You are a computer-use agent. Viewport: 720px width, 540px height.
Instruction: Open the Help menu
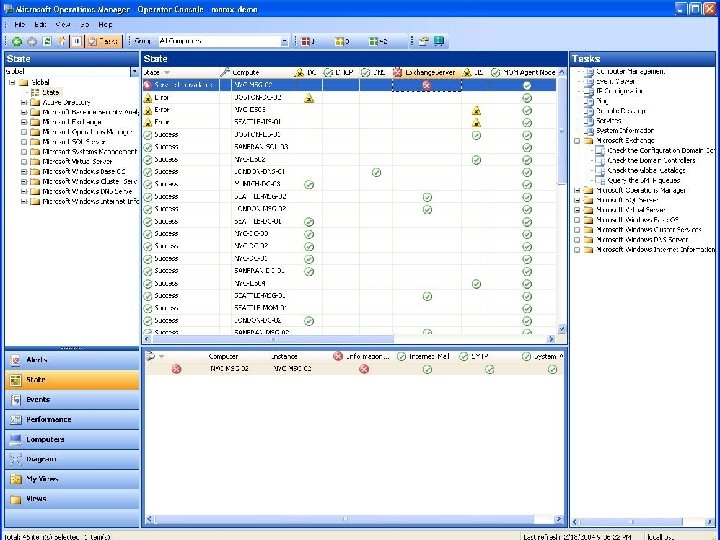pos(105,24)
